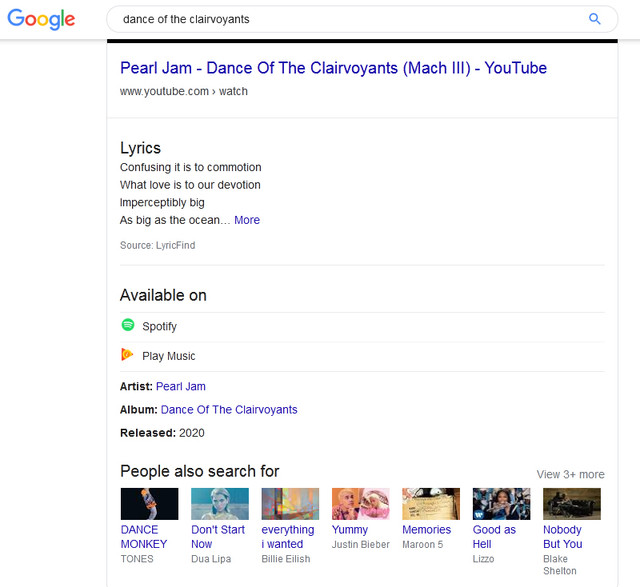This screenshot has width=640, height=587.
Task: Expand lyrics with the More link
Action: [247, 220]
